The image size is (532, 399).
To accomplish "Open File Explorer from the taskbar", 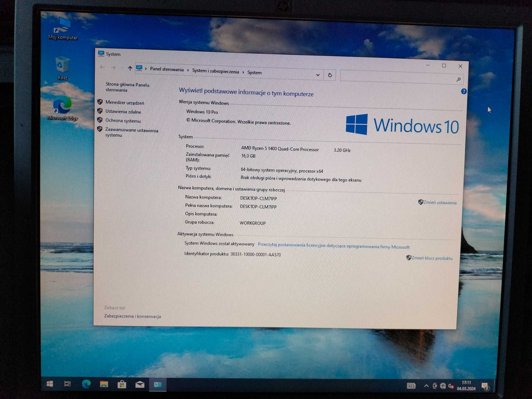I will click(x=104, y=384).
